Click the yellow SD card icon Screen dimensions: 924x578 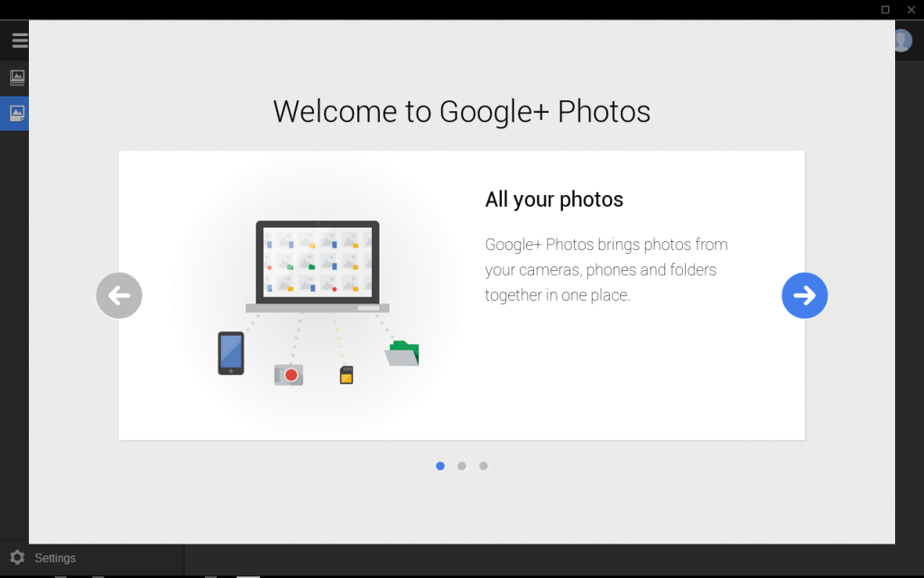pos(346,375)
